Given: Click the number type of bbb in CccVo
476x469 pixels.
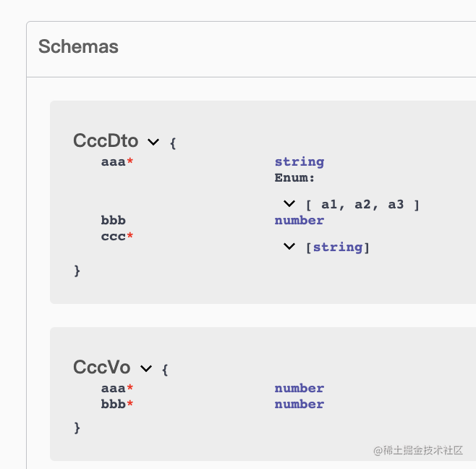Looking at the screenshot, I should (x=299, y=404).
